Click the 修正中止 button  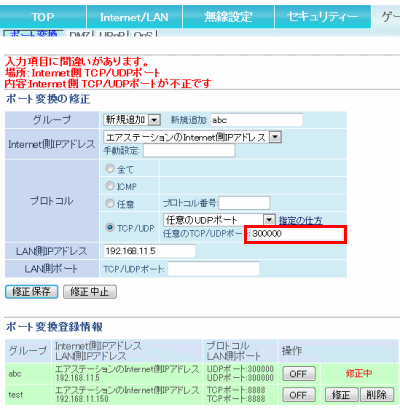pos(90,292)
